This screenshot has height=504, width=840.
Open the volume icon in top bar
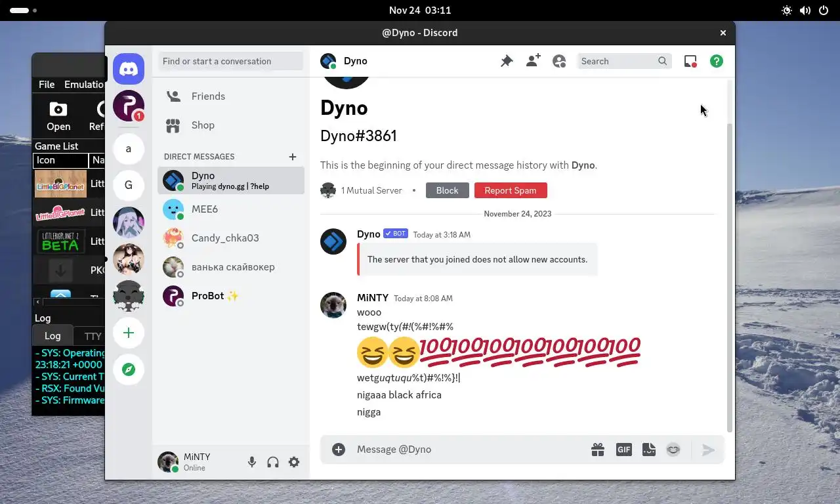coord(805,10)
